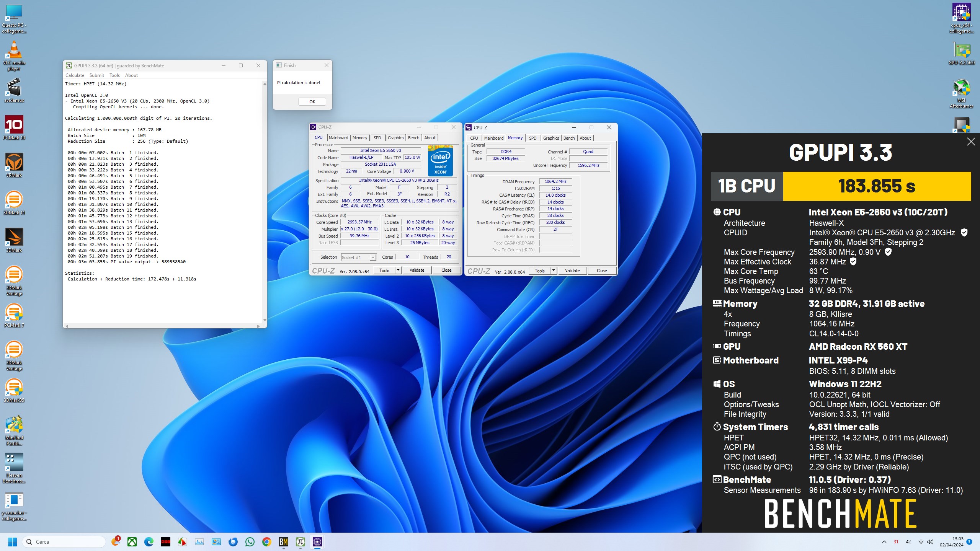Open MSI Afterburner desktop shortcut
The image size is (980, 551).
pyautogui.click(x=961, y=93)
